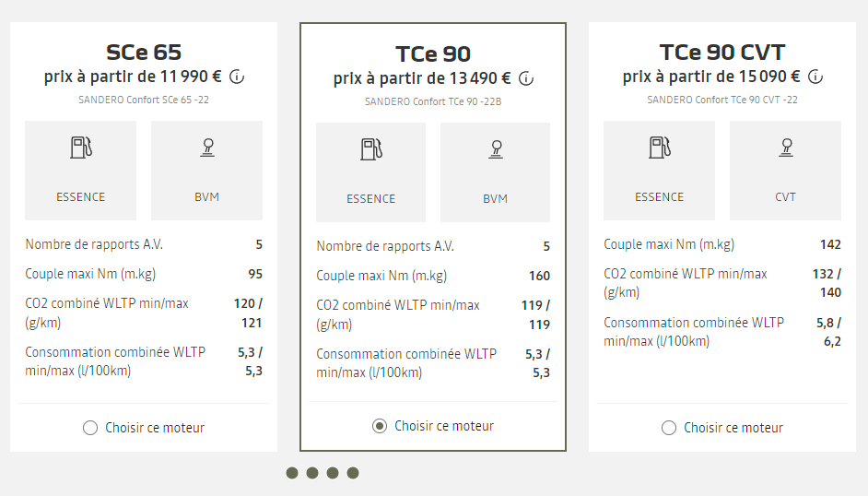Select SCe 65 engine radio button
Viewport: 868px width, 496px height.
tap(90, 428)
